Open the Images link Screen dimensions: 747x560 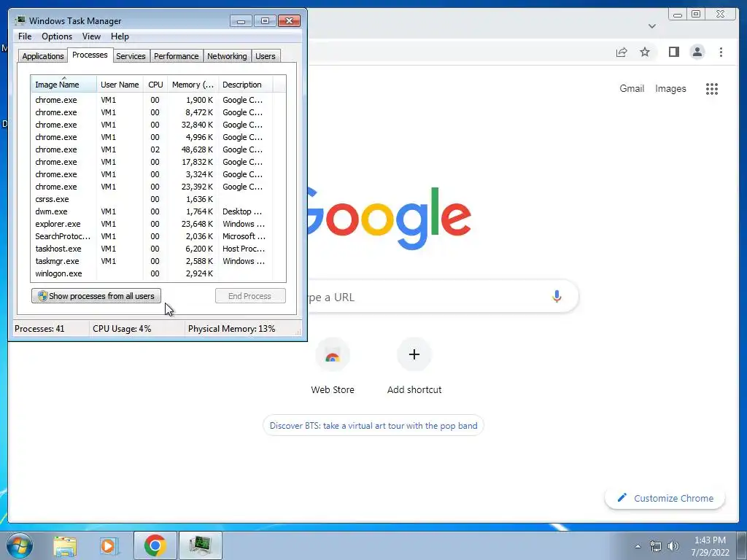[670, 88]
